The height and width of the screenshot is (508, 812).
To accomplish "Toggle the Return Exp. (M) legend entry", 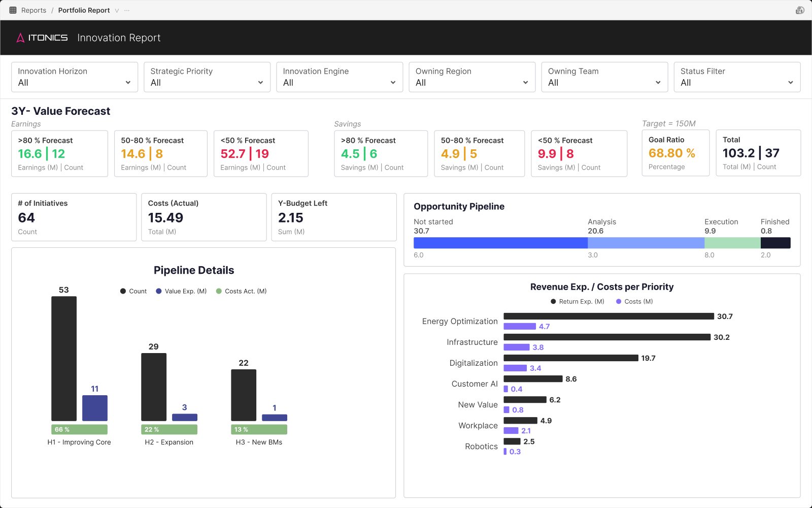I will click(x=578, y=301).
